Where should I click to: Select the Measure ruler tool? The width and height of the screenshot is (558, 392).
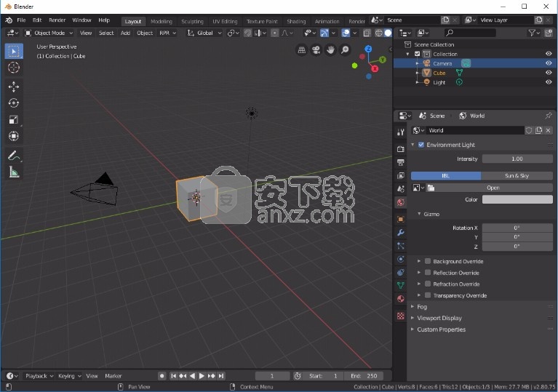tap(14, 172)
